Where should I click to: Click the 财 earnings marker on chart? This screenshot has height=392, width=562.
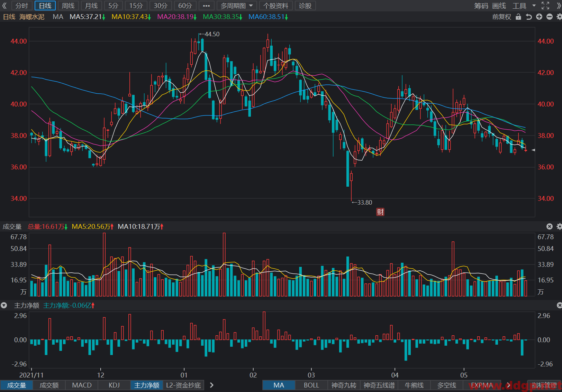coord(380,212)
